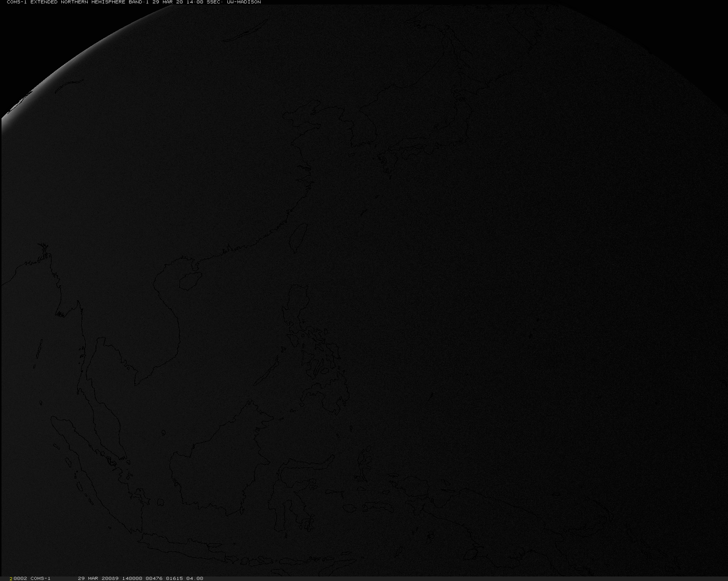Click the '29 MAR 20089' footer date

point(98,578)
